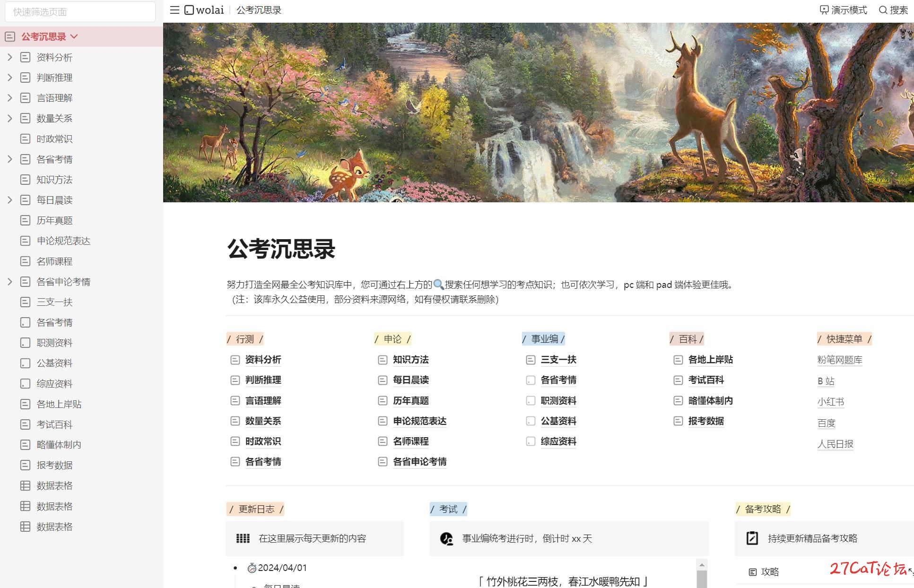914x588 pixels.
Task: Click the 公考沉思录 breadcrumb title in header
Action: pyautogui.click(x=259, y=10)
